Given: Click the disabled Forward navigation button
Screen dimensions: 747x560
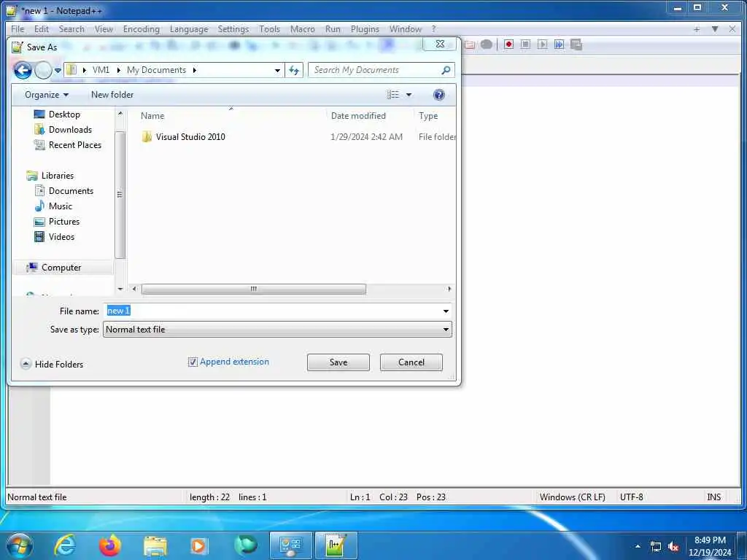Looking at the screenshot, I should point(43,71).
